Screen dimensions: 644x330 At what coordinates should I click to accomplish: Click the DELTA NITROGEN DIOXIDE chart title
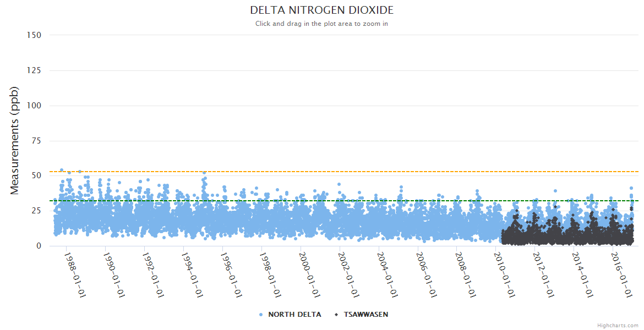(321, 10)
